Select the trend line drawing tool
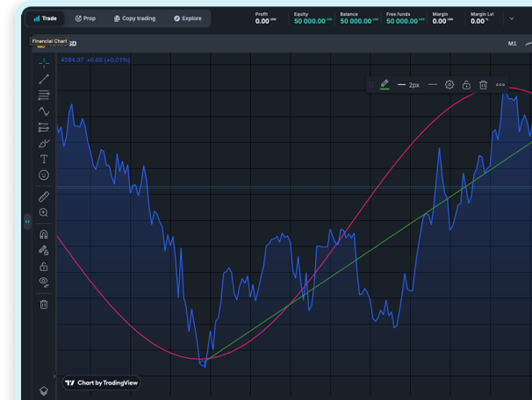Screen dimensions: 532x400 (44, 79)
